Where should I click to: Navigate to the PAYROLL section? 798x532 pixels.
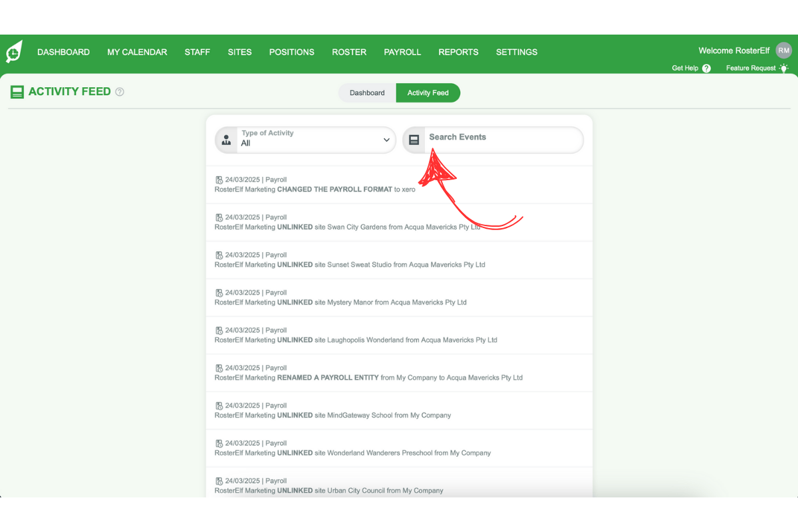tap(402, 52)
